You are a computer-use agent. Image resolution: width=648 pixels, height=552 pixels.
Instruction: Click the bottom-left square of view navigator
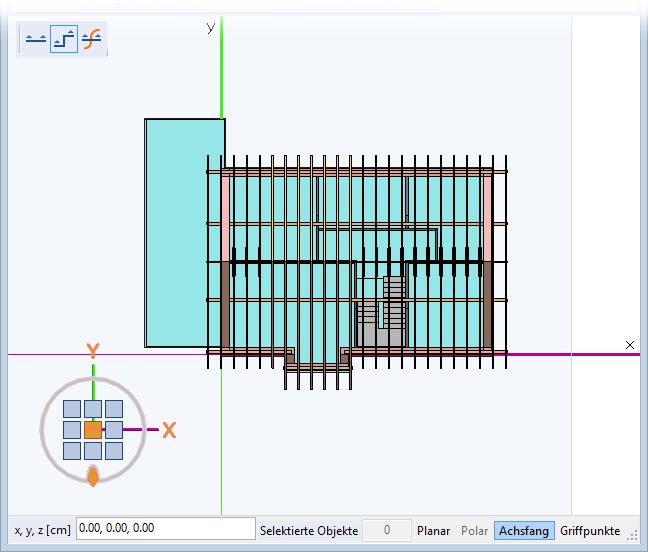coord(72,451)
